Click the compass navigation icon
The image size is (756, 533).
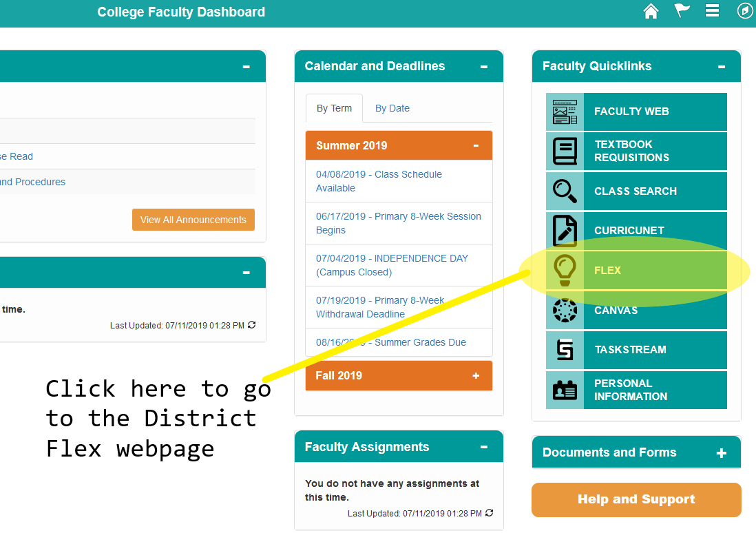[745, 11]
